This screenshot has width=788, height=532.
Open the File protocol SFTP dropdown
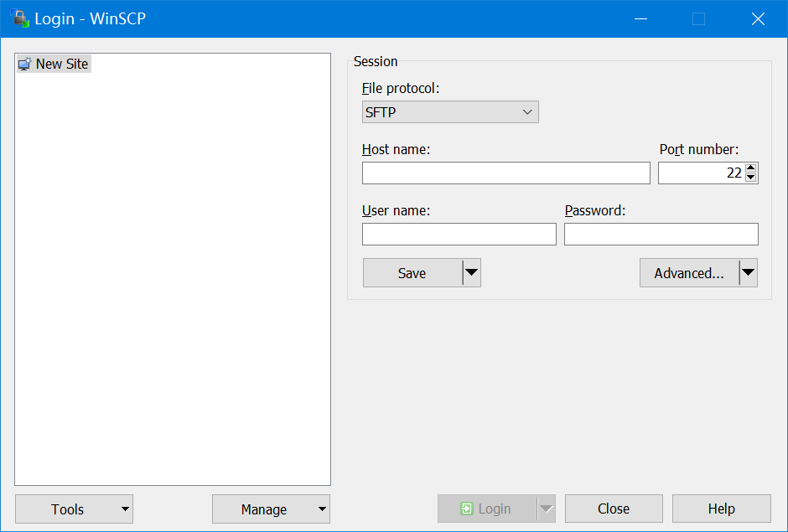(x=450, y=112)
